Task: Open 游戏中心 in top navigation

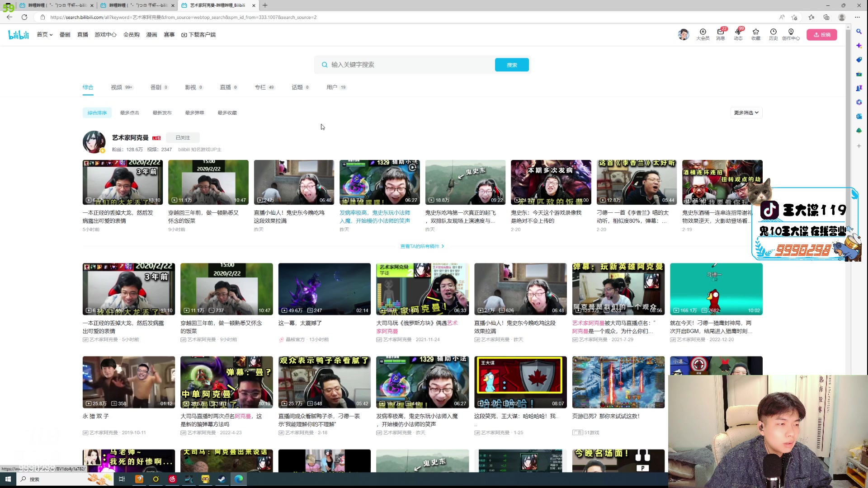Action: coord(105,35)
